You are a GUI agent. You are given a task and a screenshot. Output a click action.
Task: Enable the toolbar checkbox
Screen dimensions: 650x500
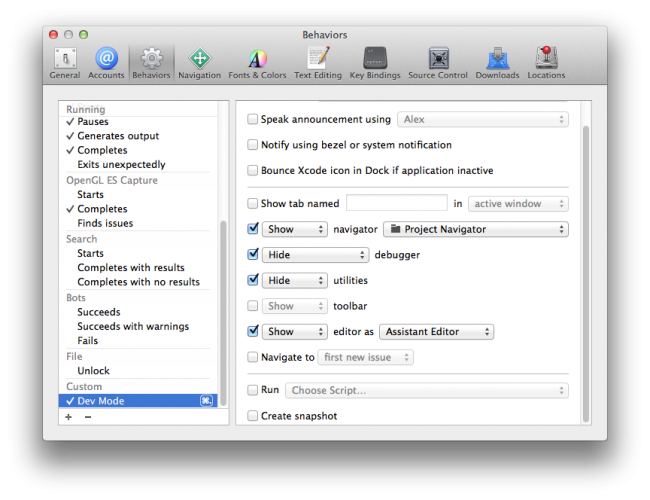click(x=252, y=306)
